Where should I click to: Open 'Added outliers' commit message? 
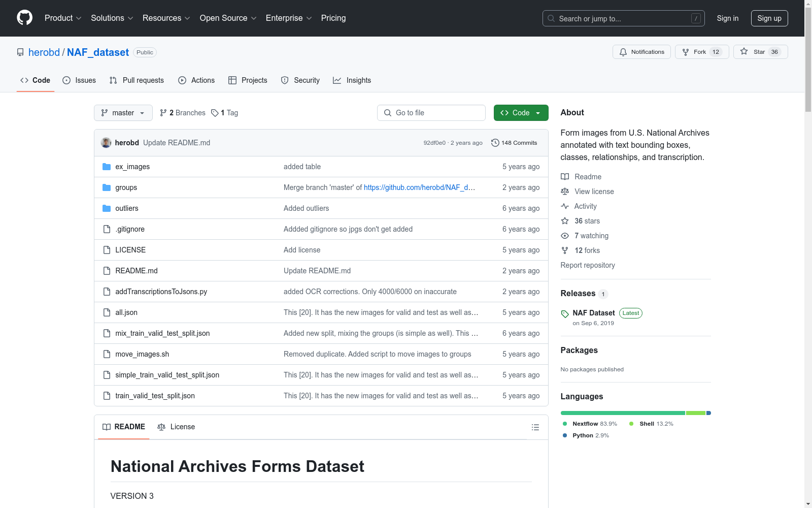pos(306,208)
